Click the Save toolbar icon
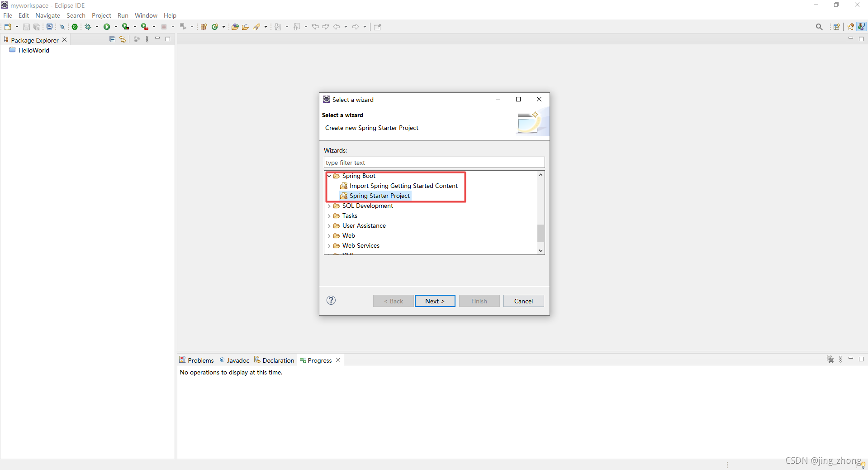 (x=26, y=27)
